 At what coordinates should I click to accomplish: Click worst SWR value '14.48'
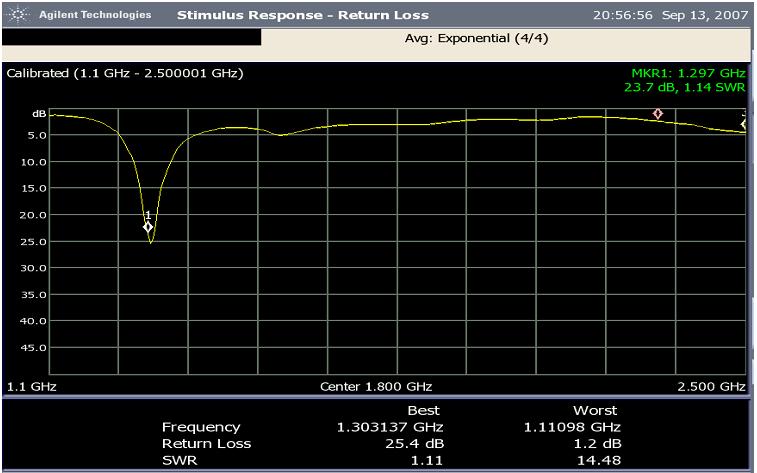(599, 461)
